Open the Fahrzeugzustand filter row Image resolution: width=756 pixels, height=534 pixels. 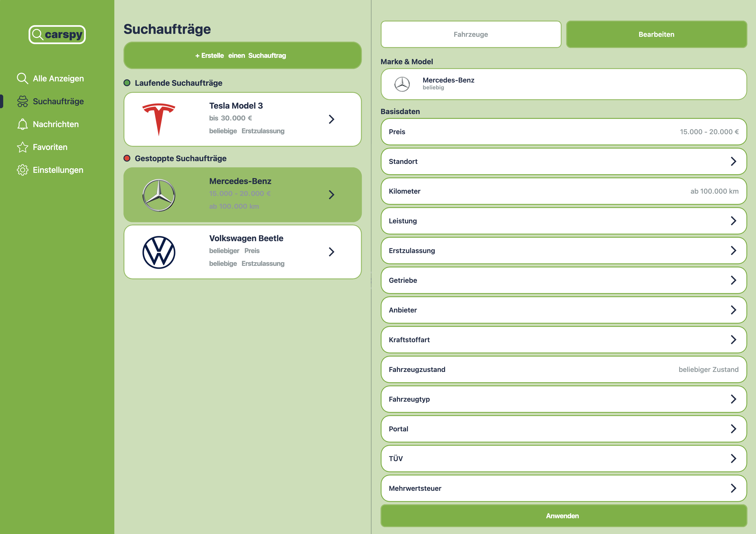coord(563,369)
